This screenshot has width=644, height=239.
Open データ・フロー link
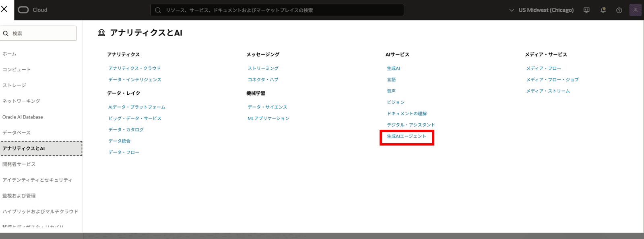124,152
